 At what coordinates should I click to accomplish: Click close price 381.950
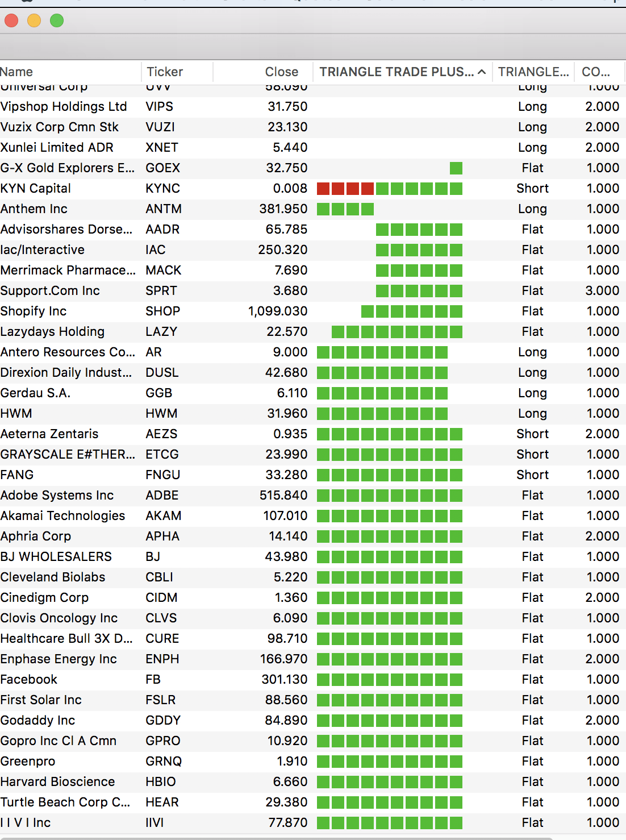pyautogui.click(x=283, y=209)
